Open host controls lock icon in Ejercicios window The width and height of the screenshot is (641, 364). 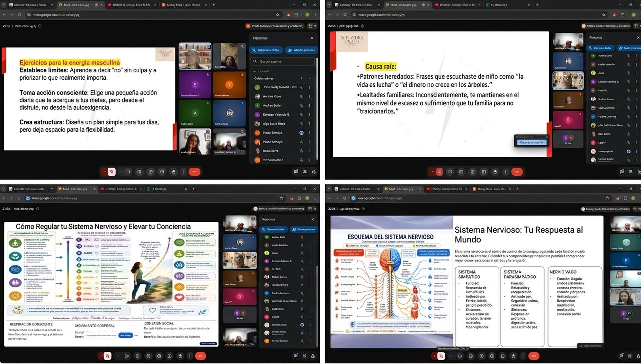[x=313, y=172]
